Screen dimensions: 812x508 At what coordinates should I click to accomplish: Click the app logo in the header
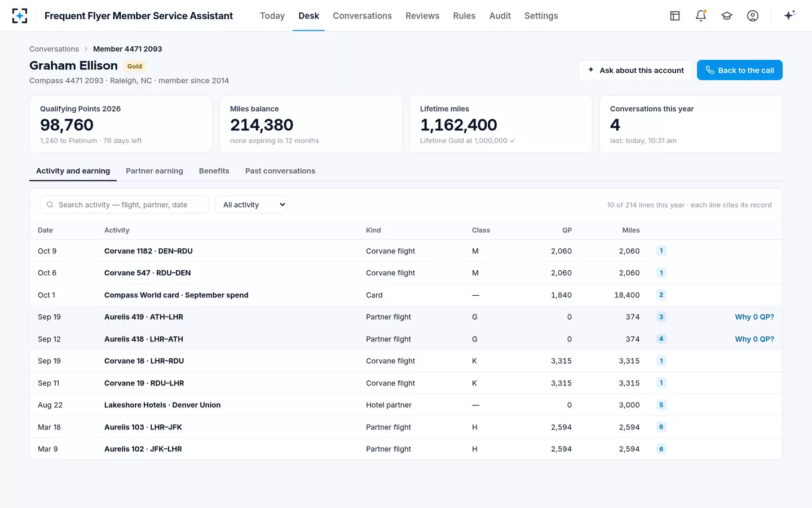tap(20, 16)
